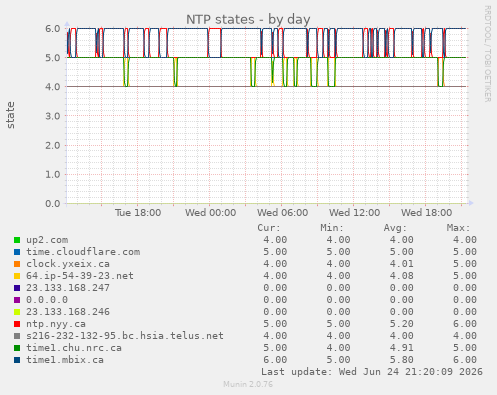
Task: Click the 'Wed 06:00' x-axis label
Action: (x=283, y=213)
